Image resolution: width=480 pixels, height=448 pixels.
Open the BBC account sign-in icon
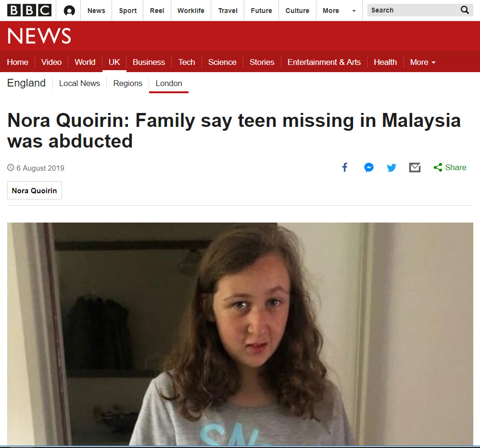[69, 11]
